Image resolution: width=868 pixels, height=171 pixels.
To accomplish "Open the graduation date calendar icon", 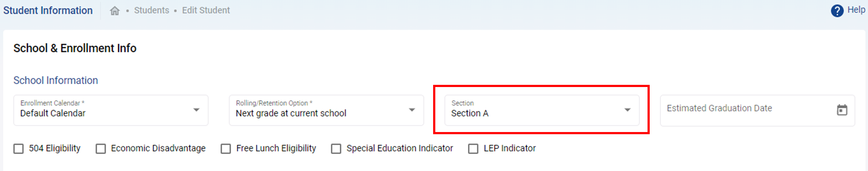I will [842, 110].
